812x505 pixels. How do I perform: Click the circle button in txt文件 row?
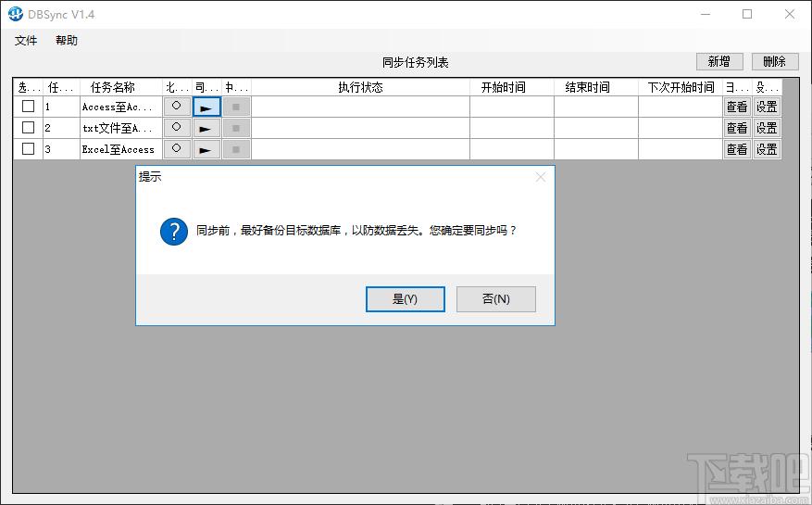pyautogui.click(x=177, y=128)
